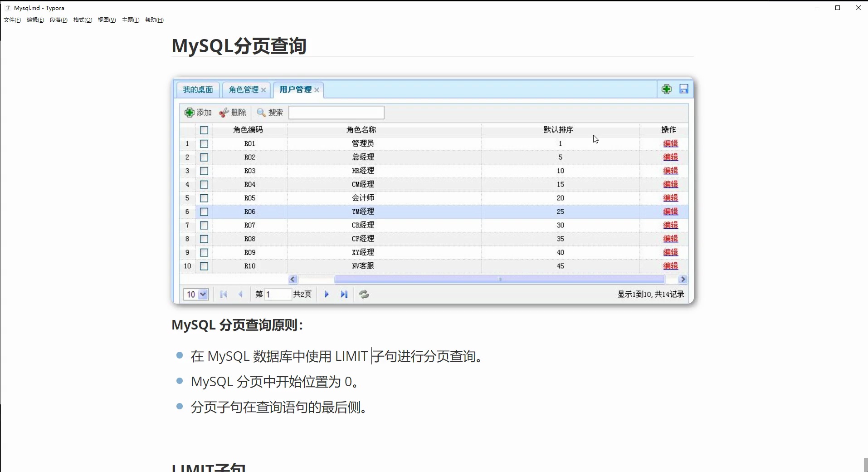This screenshot has height=472, width=868.
Task: Click 编辑 link in the R04 row
Action: [671, 184]
